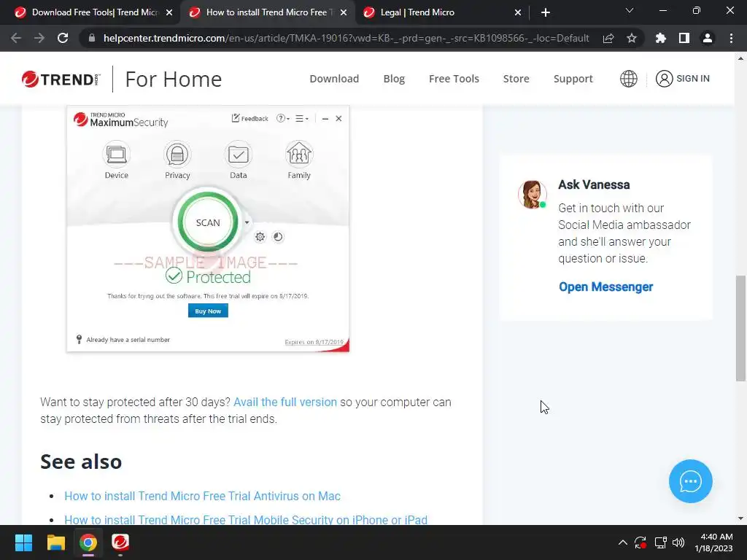747x560 pixels.
Task: Click the Maximum Security sample screenshot
Action: (208, 229)
